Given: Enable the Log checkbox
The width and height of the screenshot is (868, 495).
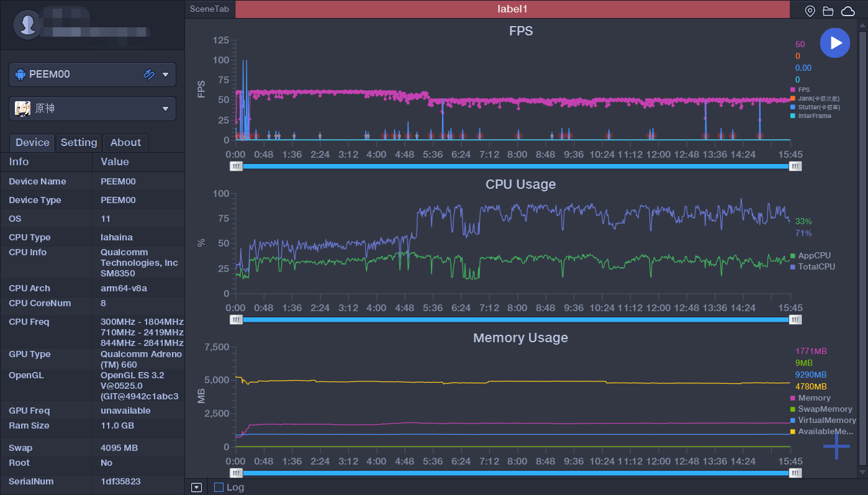Looking at the screenshot, I should pos(219,488).
